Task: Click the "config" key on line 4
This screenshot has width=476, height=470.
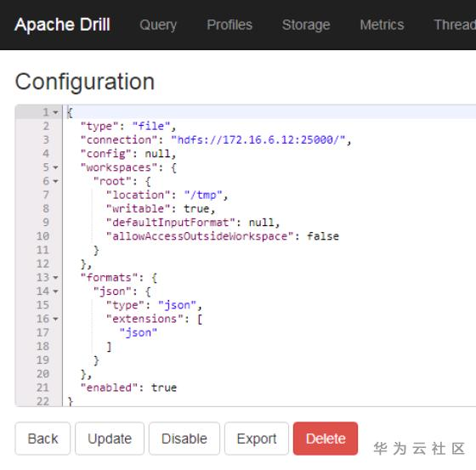Action: click(106, 154)
